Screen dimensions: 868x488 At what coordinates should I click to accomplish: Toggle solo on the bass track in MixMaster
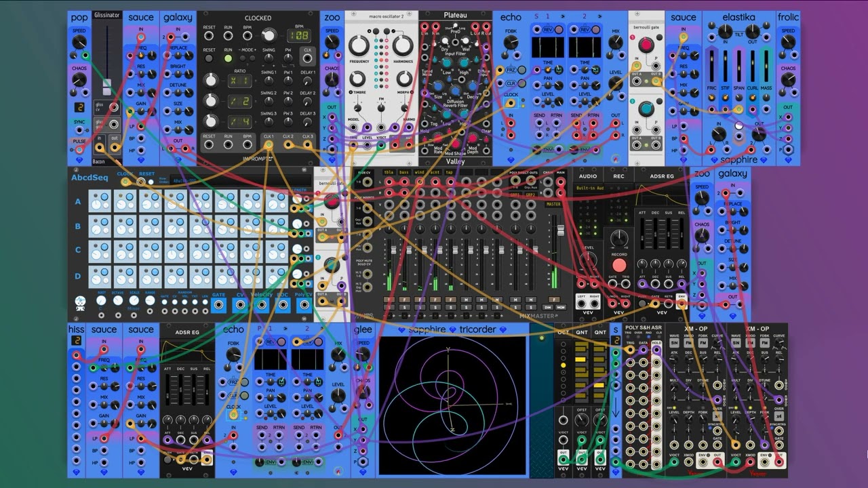click(x=405, y=307)
